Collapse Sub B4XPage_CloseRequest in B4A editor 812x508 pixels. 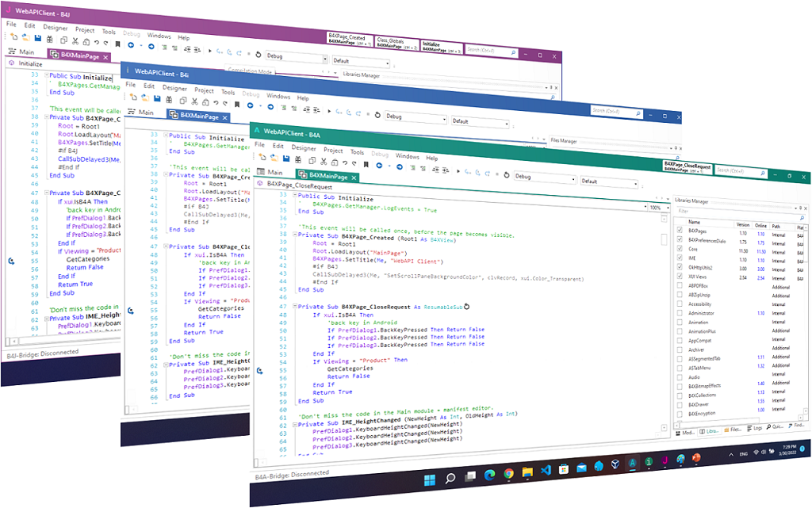coord(295,306)
